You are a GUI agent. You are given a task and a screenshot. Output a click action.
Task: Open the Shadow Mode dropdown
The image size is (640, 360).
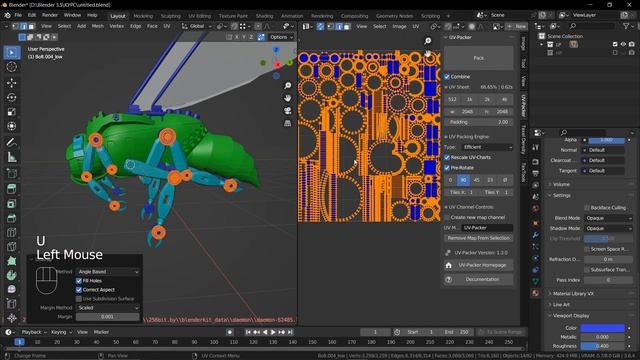click(x=608, y=229)
